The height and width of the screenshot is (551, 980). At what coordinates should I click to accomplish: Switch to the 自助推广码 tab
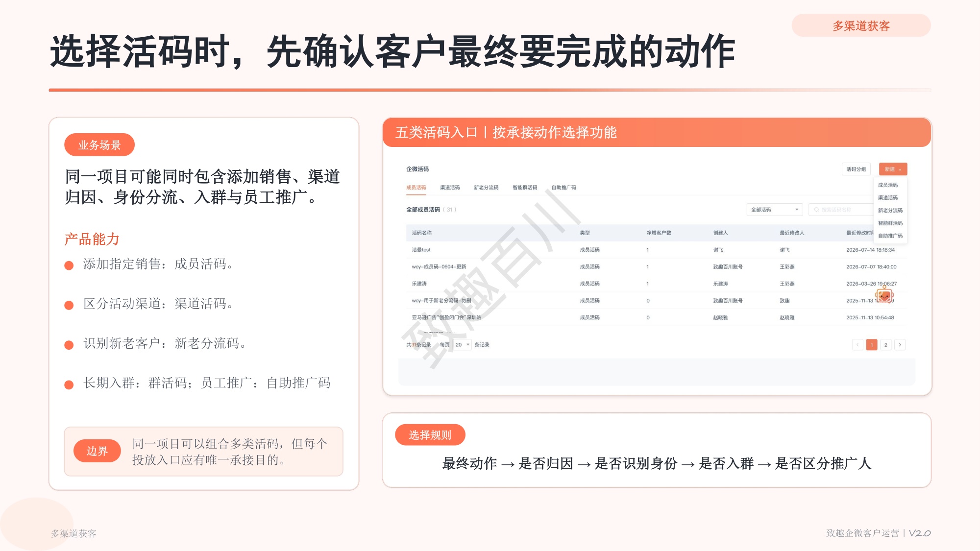coord(563,188)
